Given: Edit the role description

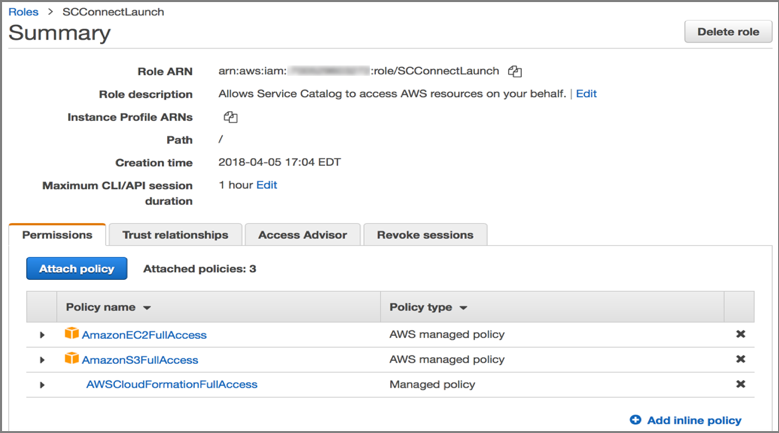Looking at the screenshot, I should 586,94.
